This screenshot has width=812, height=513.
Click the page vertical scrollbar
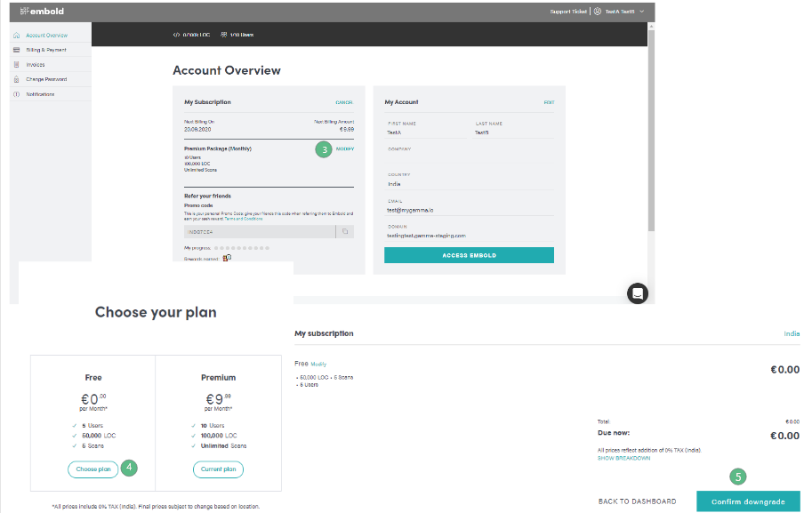(x=651, y=130)
